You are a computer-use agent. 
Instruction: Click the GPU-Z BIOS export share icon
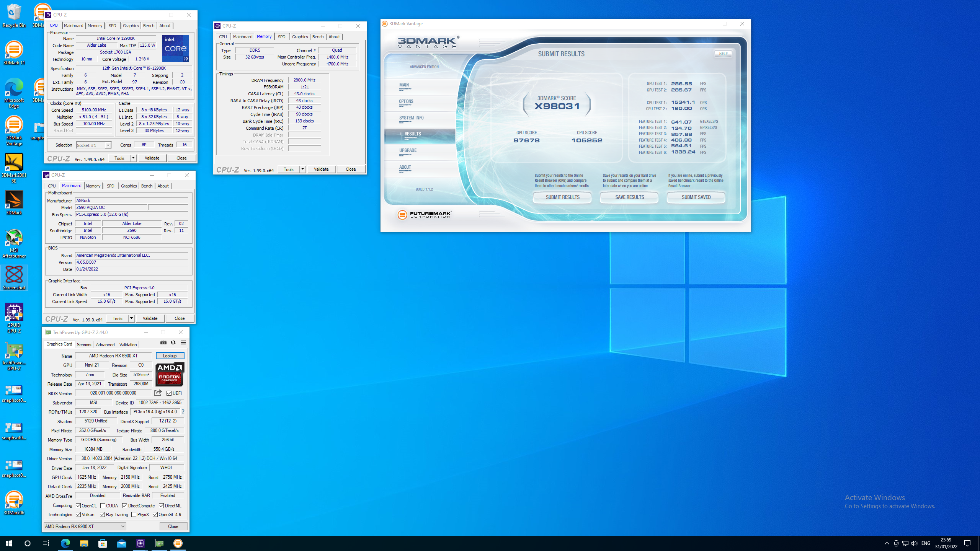(158, 393)
